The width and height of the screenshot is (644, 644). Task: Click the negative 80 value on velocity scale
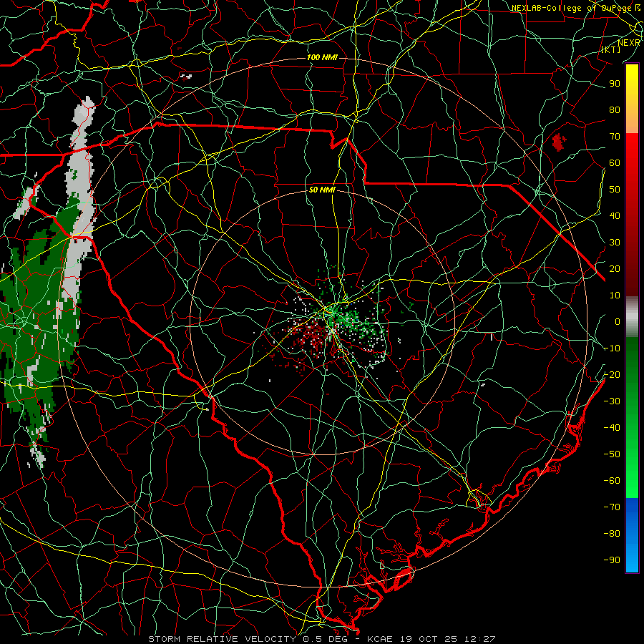[x=612, y=534]
